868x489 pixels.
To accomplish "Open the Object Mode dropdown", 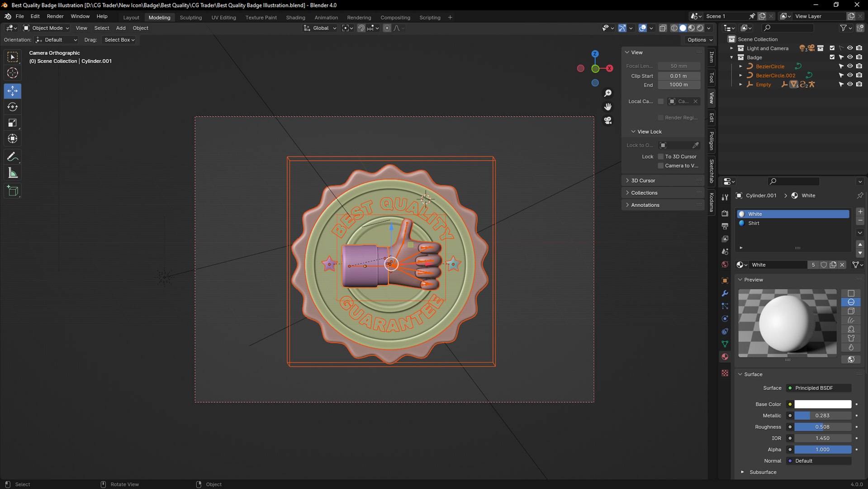I will point(46,28).
